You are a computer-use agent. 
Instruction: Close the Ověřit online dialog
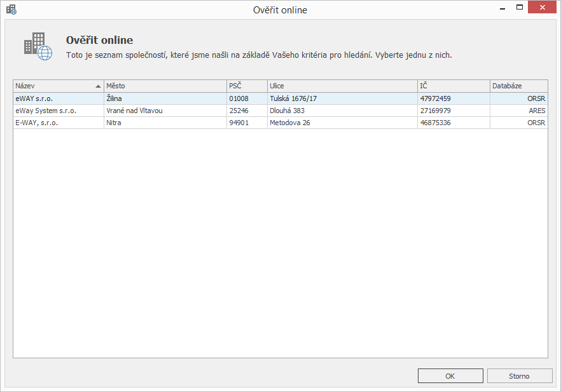[x=543, y=7]
